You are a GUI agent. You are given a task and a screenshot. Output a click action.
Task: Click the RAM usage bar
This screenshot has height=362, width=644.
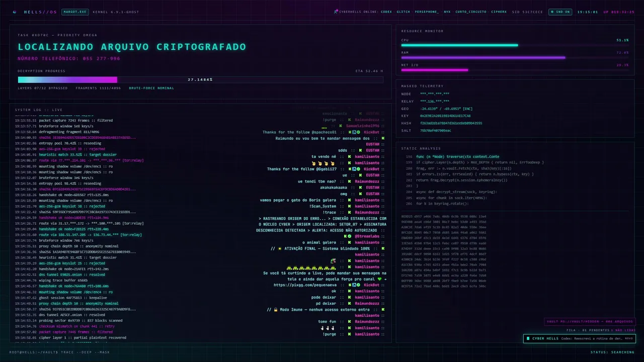[x=515, y=57]
